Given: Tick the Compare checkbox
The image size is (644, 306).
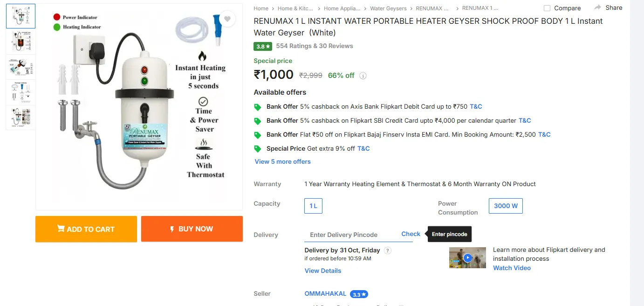Looking at the screenshot, I should [547, 8].
